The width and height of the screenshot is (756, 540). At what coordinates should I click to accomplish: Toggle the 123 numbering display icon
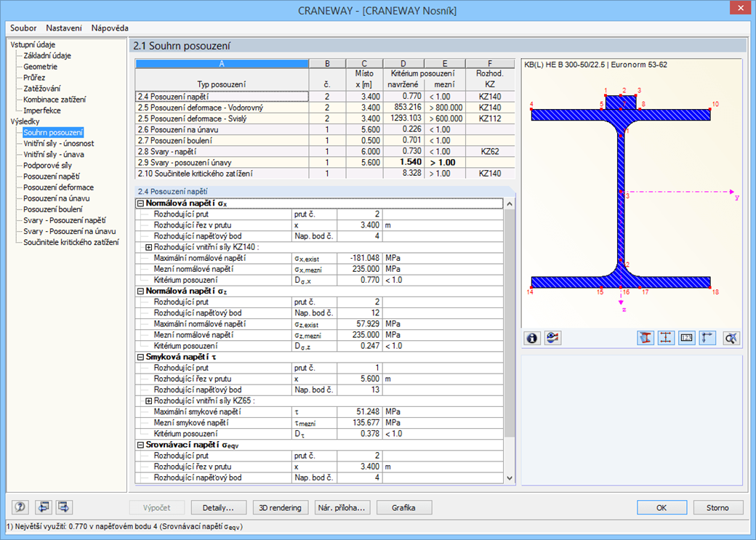tap(686, 338)
